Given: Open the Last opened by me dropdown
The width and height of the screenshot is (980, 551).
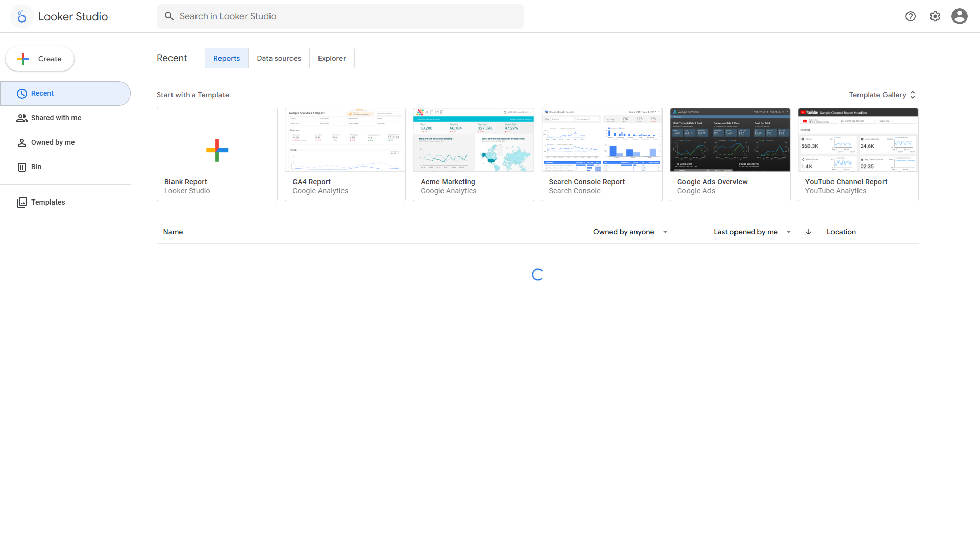Looking at the screenshot, I should point(751,232).
